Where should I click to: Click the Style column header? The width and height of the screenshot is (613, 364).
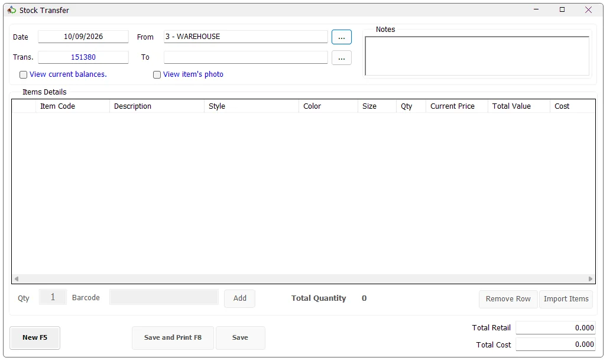coord(251,106)
